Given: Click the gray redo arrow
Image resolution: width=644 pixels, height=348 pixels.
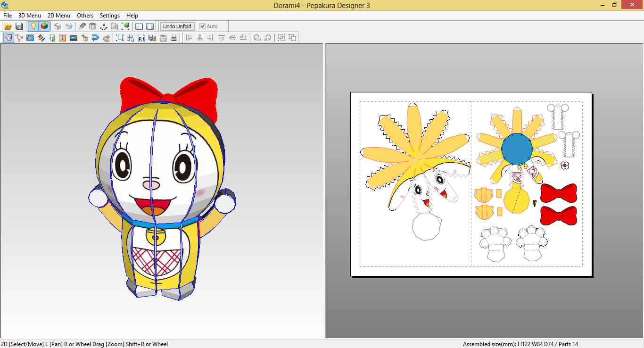Looking at the screenshot, I should pyautogui.click(x=106, y=38).
